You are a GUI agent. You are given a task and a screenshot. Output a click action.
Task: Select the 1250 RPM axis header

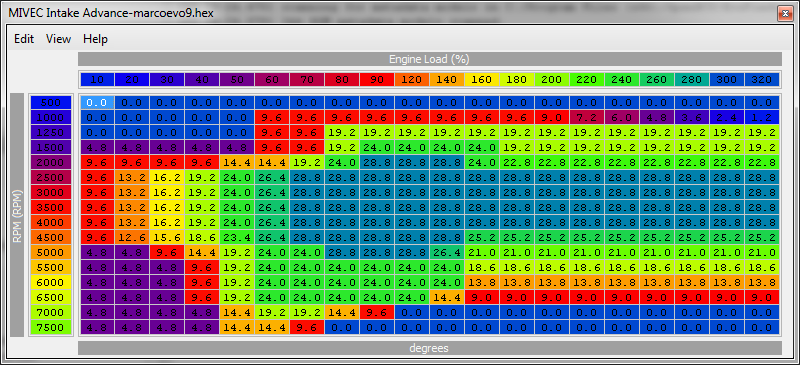pyautogui.click(x=50, y=133)
